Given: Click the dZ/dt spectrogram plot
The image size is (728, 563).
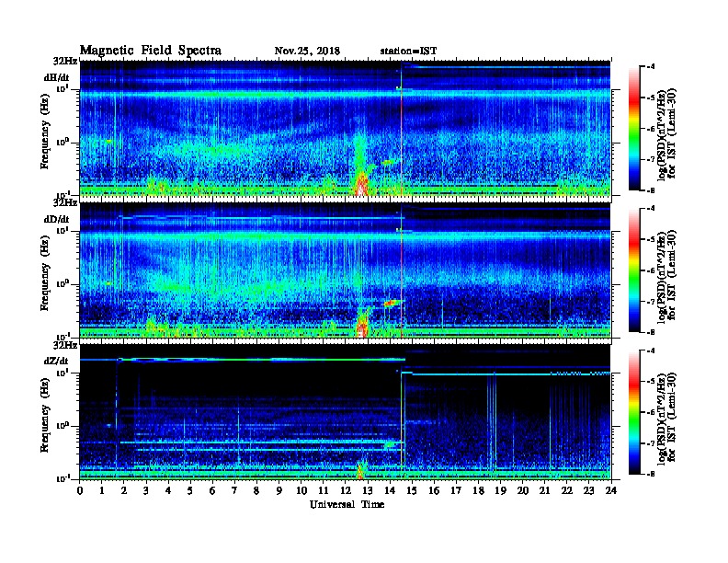Looking at the screenshot, I should pyautogui.click(x=346, y=411).
